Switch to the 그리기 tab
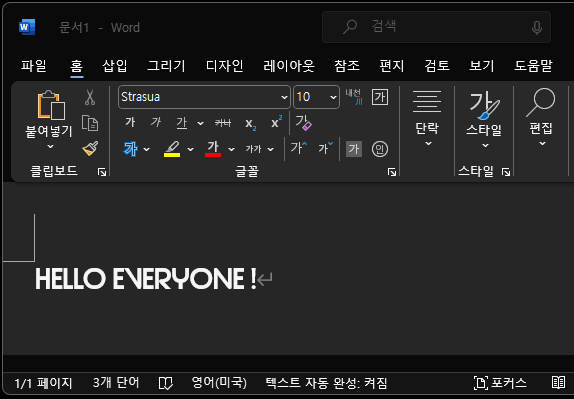 [166, 66]
